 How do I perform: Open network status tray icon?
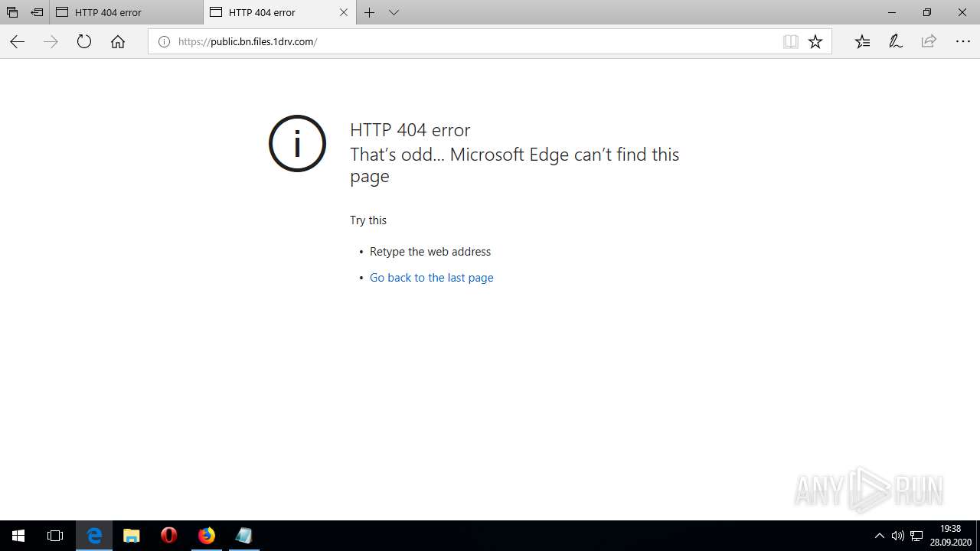[x=916, y=536]
